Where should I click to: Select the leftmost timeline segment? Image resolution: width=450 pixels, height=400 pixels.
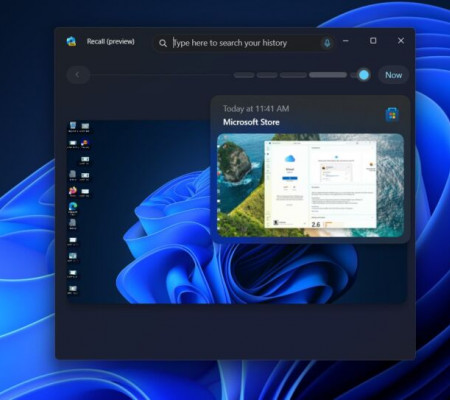(x=244, y=75)
